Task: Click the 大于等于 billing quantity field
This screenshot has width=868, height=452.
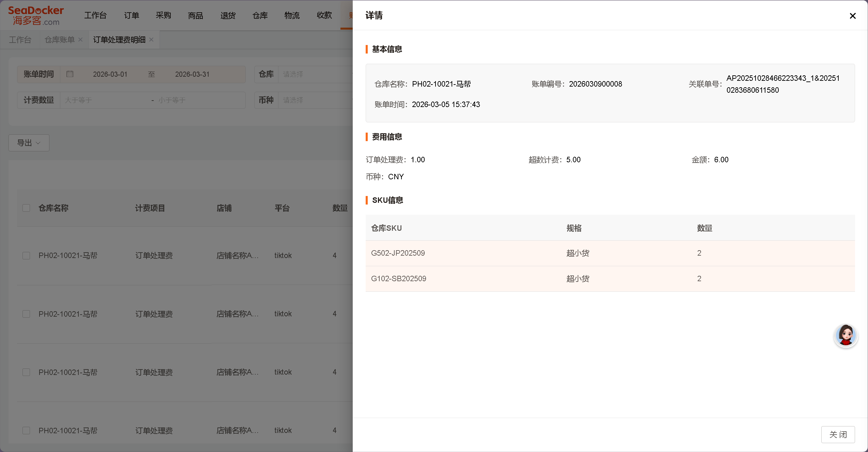Action: point(102,100)
